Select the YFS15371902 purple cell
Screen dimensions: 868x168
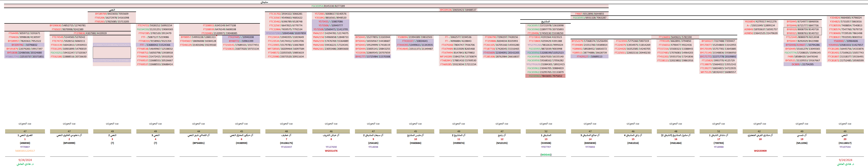click(x=286, y=33)
